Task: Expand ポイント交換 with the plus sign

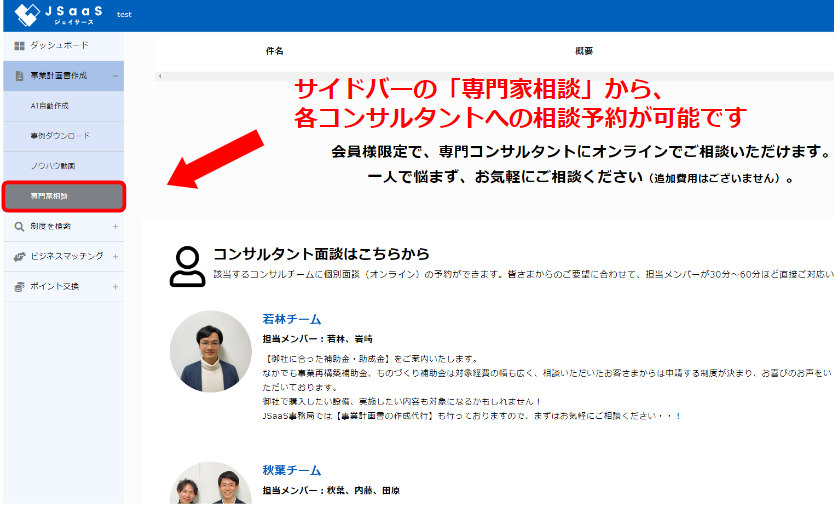Action: 115,287
